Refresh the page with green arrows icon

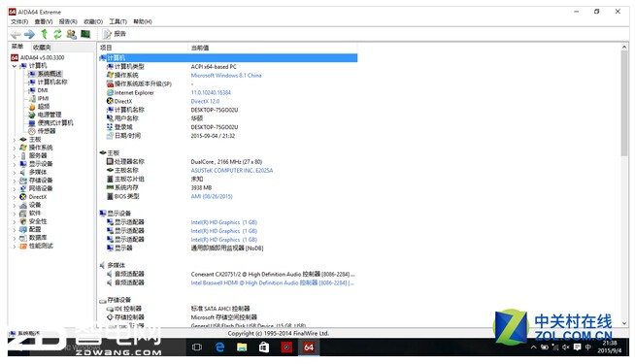coord(57,34)
